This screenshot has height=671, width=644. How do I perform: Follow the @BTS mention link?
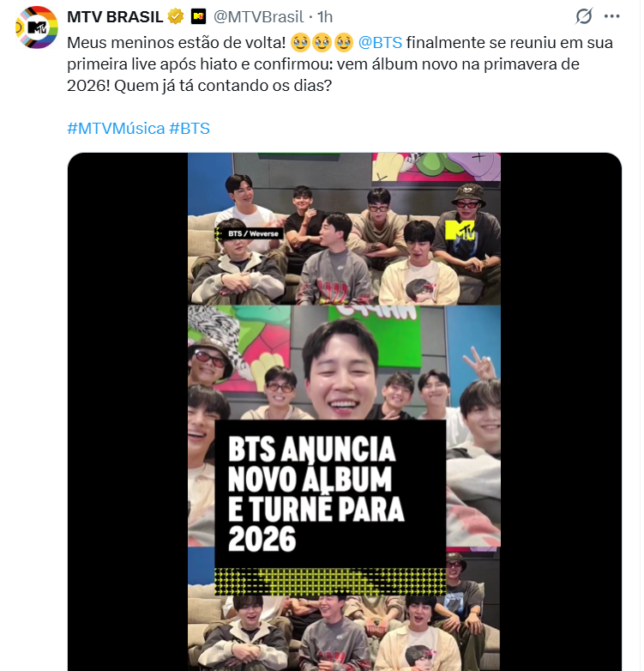[380, 43]
